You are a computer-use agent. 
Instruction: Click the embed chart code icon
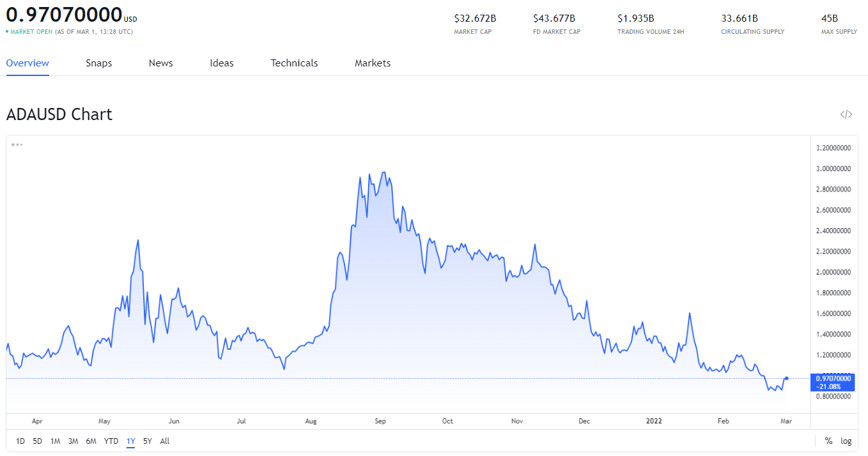coord(846,114)
